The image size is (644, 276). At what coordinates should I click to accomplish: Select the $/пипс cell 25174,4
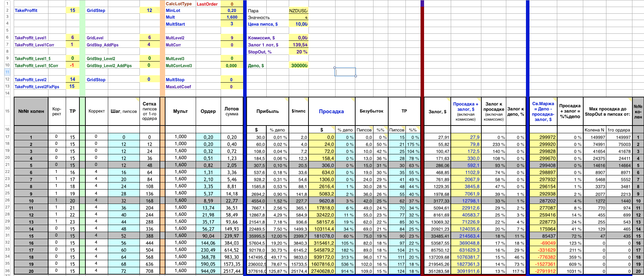pos(298,271)
